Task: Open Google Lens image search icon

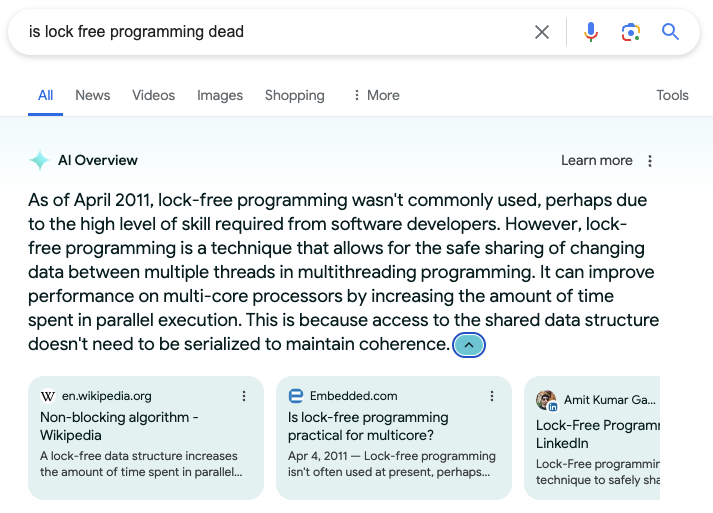Action: [x=630, y=32]
